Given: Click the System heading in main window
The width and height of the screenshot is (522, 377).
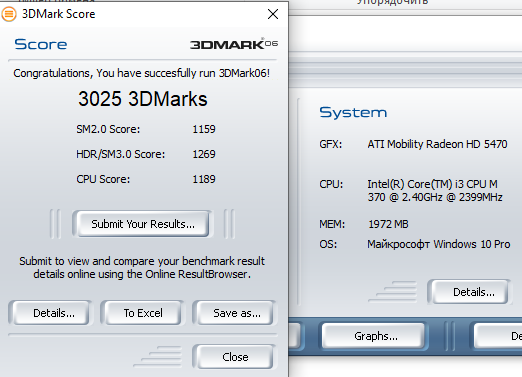Looking at the screenshot, I should (x=353, y=112).
